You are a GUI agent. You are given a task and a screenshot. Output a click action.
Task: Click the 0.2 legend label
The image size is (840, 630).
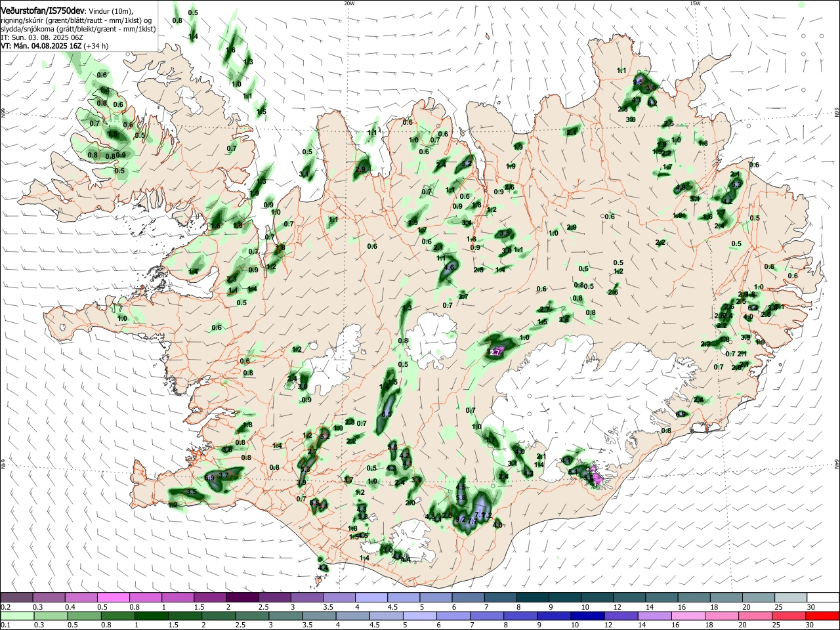[5, 607]
